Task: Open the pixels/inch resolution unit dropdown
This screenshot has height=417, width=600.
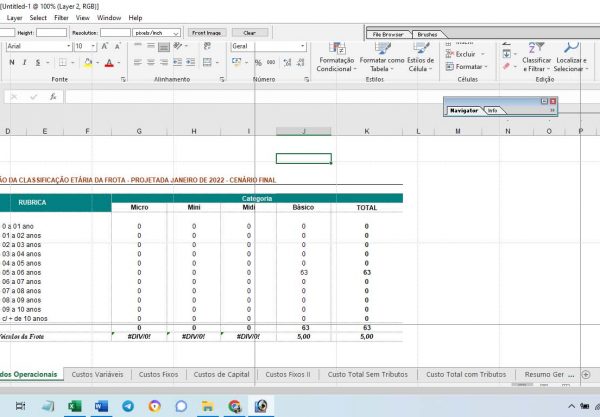Action: [x=176, y=32]
